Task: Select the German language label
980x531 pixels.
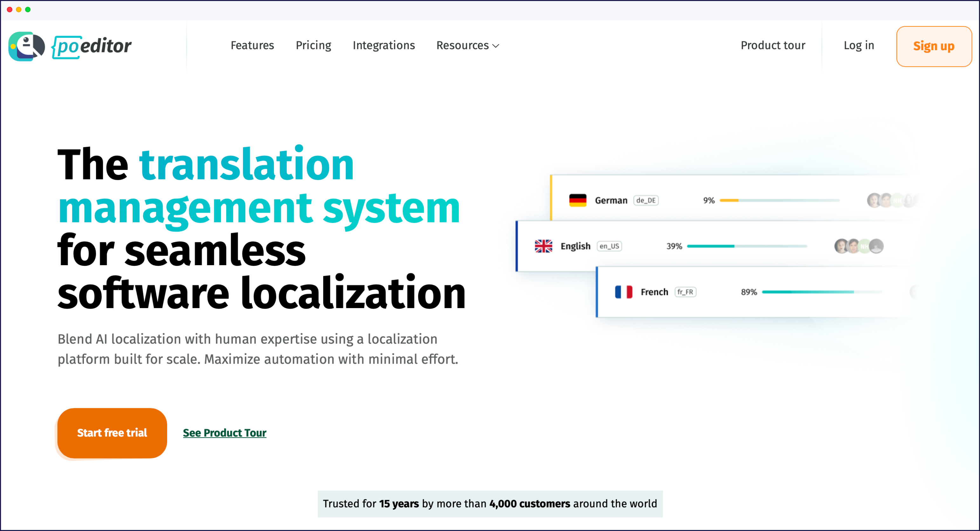Action: [611, 200]
